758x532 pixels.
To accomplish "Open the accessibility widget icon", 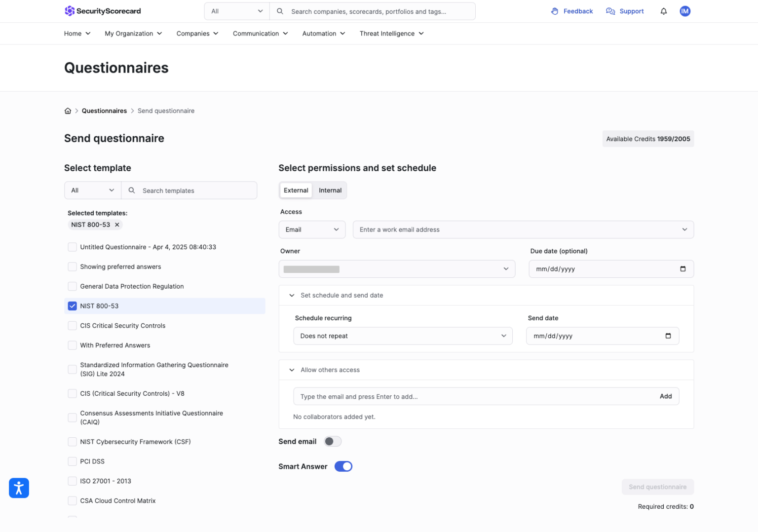I will point(19,488).
